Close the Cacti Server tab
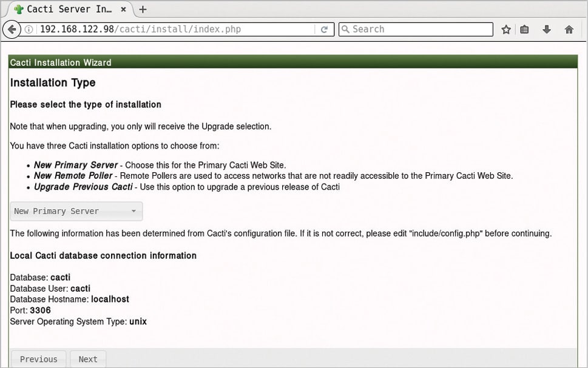The image size is (588, 368). coord(123,9)
